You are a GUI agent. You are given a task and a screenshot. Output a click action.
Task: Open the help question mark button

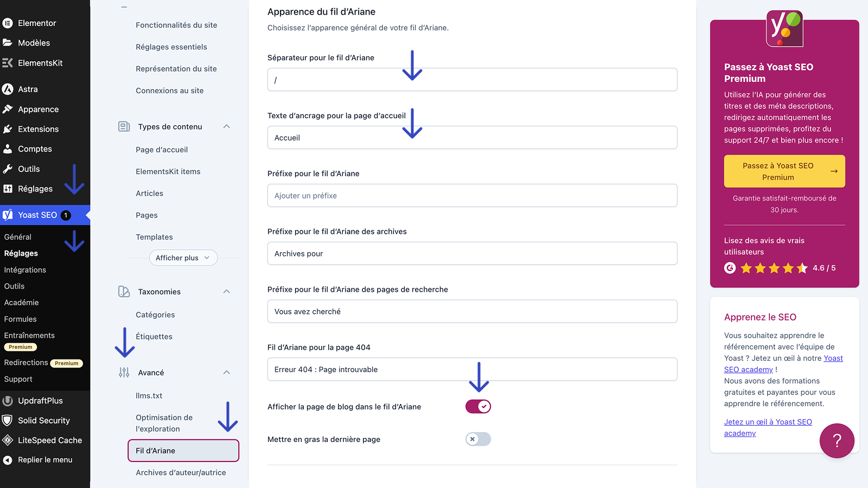click(837, 441)
